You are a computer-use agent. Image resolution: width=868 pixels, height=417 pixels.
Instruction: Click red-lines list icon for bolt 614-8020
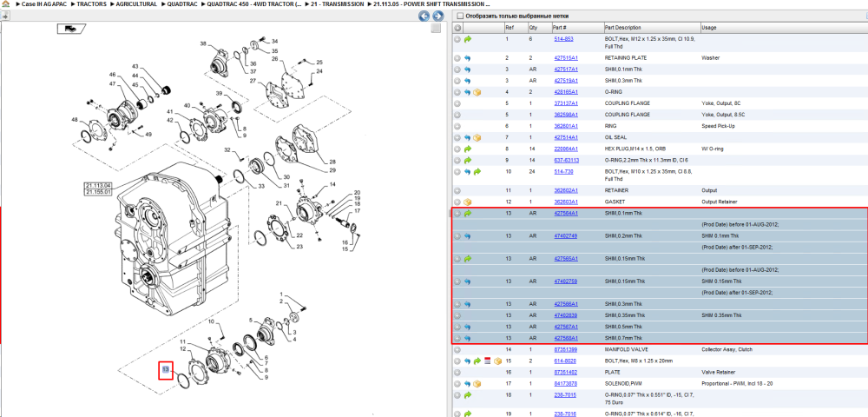[x=488, y=361]
